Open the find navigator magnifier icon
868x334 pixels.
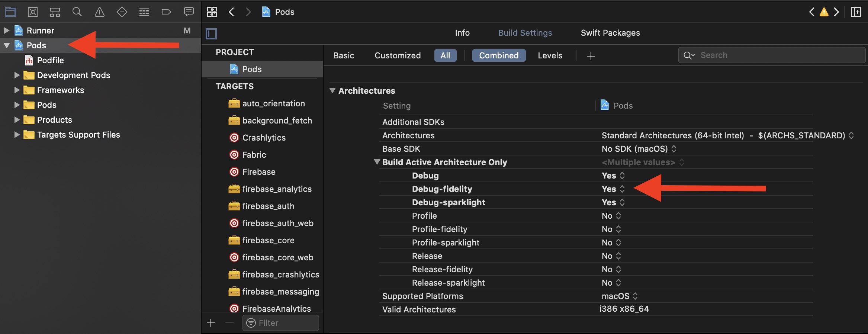point(77,12)
